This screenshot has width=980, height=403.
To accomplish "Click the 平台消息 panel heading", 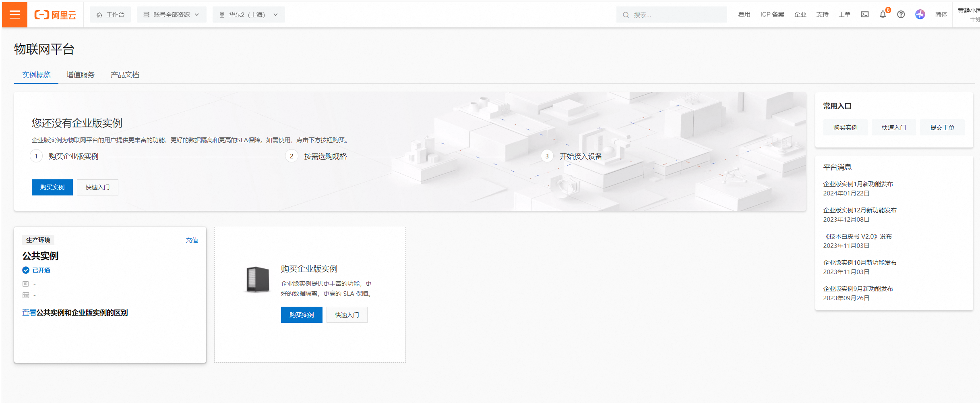I will (x=837, y=167).
